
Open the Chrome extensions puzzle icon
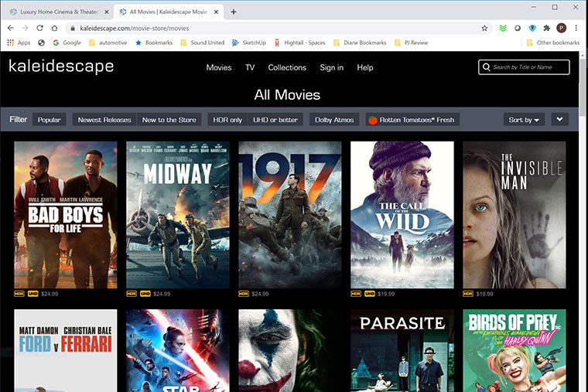tap(547, 28)
